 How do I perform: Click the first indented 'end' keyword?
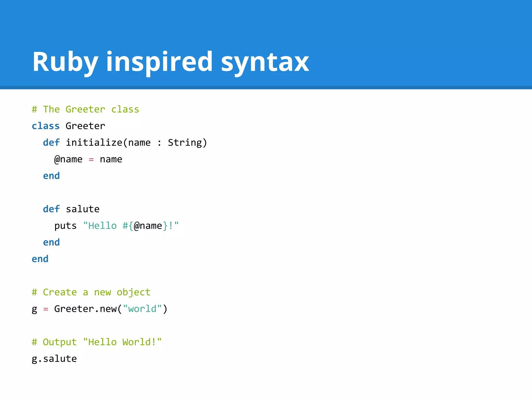[51, 176]
